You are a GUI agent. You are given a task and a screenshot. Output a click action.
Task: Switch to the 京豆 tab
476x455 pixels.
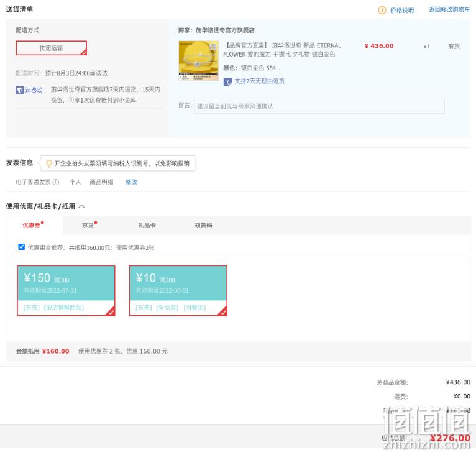point(89,225)
